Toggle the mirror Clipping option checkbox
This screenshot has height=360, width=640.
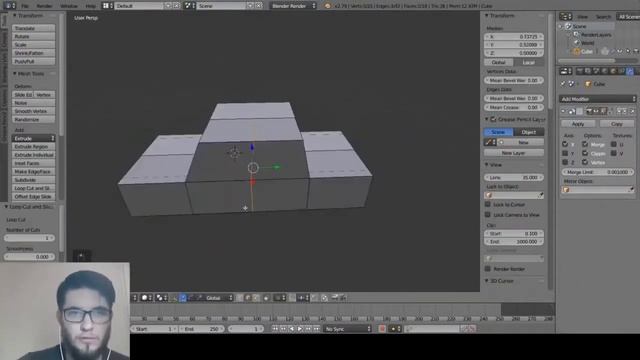(585, 153)
